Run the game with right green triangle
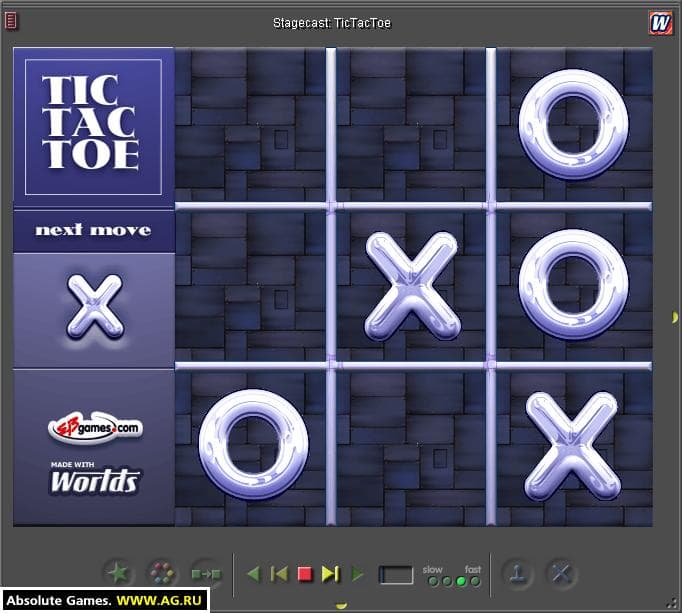682x613 pixels. [x=357, y=574]
